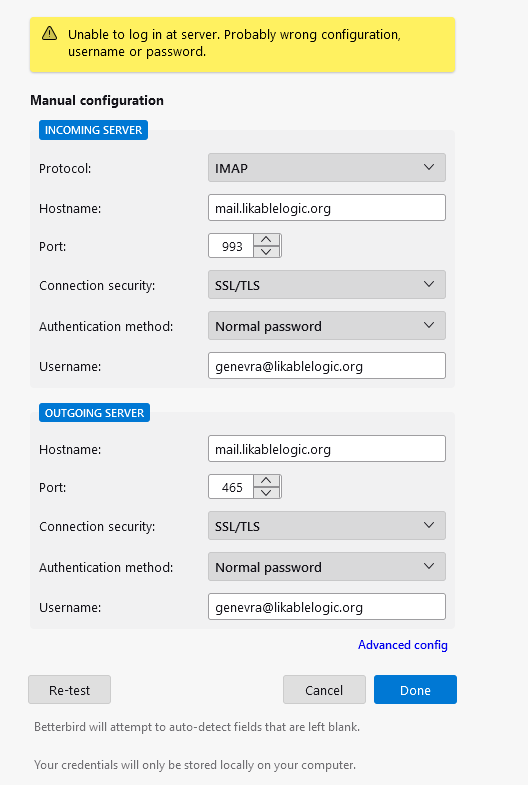Click the warning triangle icon in yellow banner
Viewport: 528px width, 785px height.
[49, 34]
